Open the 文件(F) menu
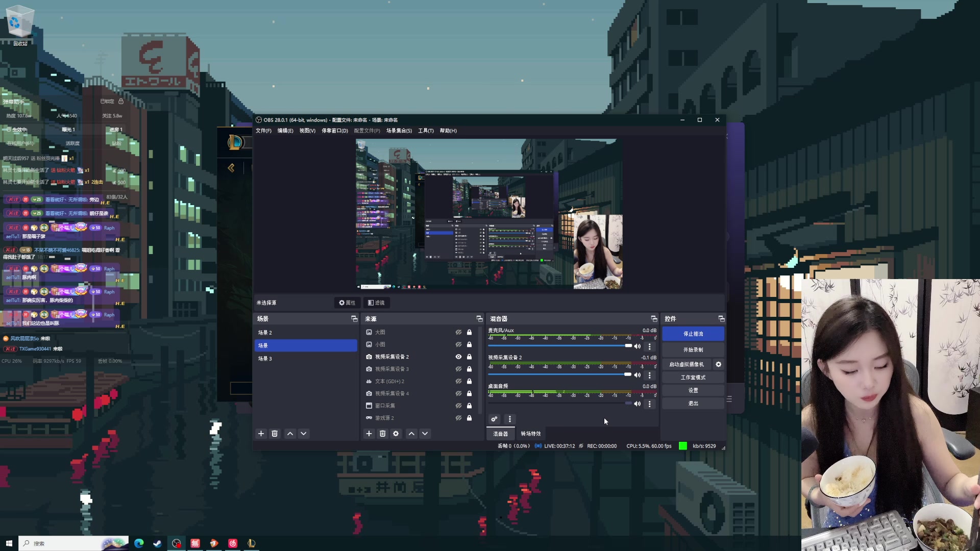 coord(263,131)
